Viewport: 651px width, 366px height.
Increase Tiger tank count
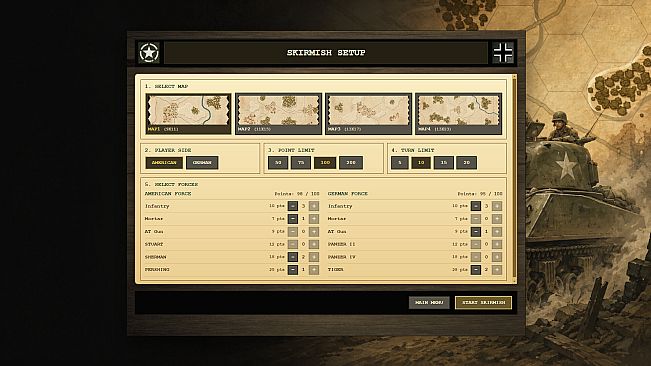pyautogui.click(x=497, y=270)
